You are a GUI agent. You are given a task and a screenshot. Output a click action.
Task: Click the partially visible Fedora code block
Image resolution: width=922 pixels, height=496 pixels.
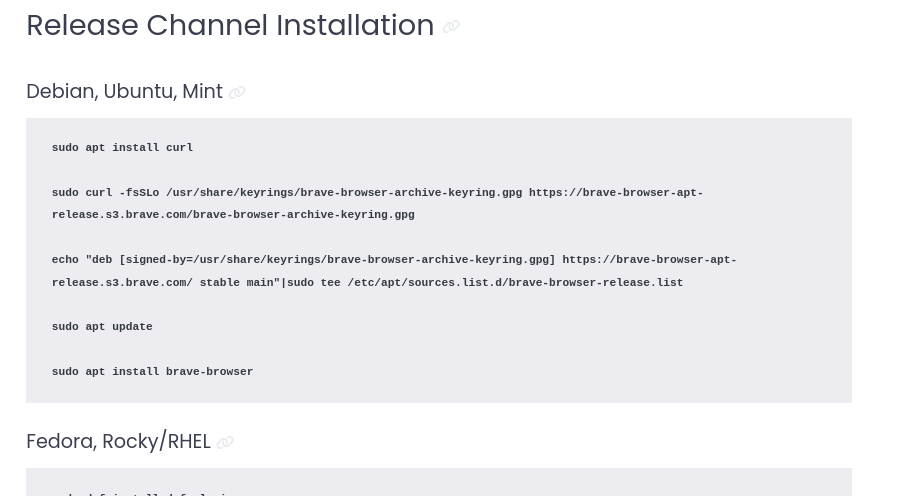(439, 482)
